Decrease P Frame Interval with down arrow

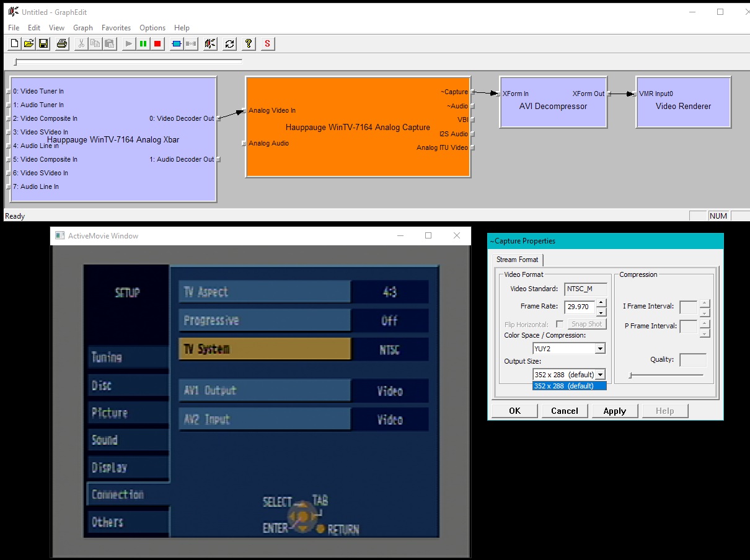tap(704, 333)
